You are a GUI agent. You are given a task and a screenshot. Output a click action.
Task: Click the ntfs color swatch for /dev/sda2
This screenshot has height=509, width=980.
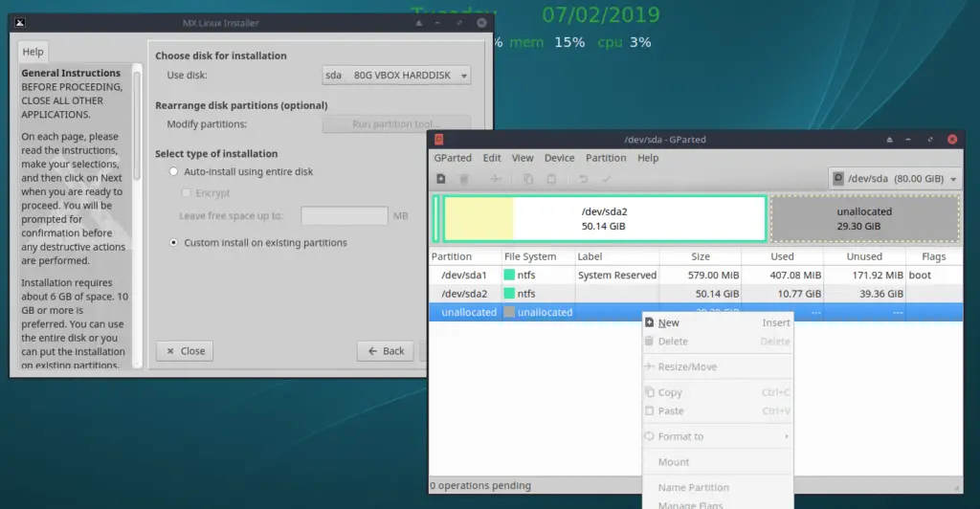(509, 294)
